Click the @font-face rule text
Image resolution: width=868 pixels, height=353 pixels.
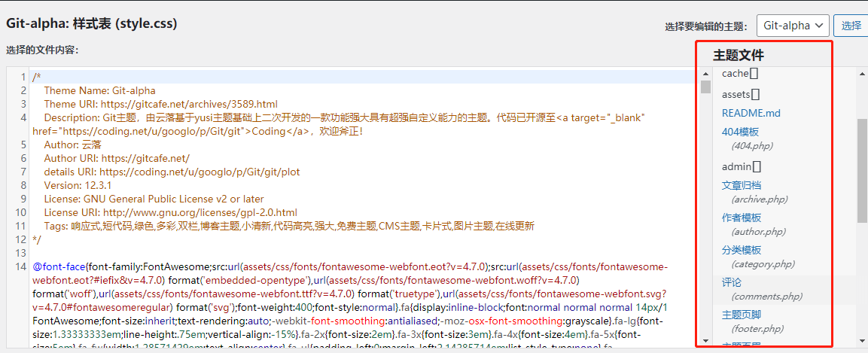(x=59, y=266)
